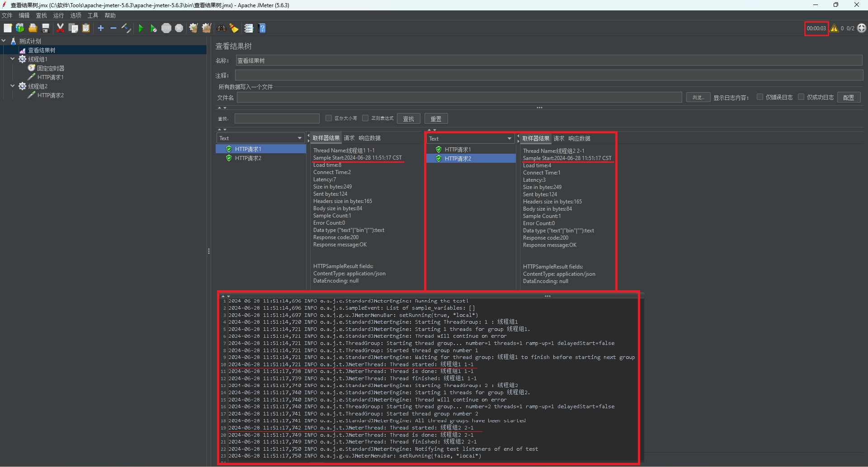
Task: Open the Templates icon
Action: [x=20, y=28]
